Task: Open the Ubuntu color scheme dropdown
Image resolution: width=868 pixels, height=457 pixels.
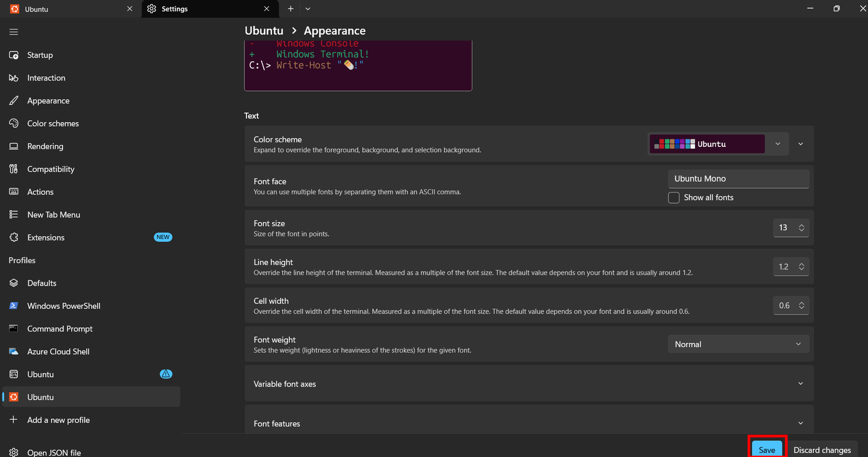Action: (718, 144)
